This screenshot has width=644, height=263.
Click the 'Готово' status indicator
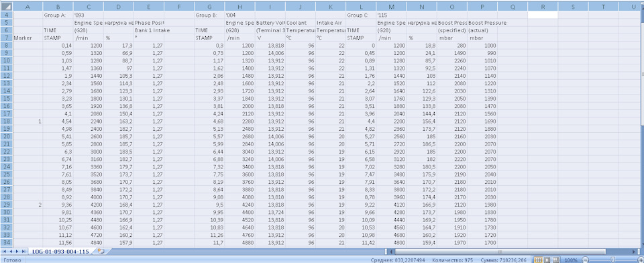pos(12,260)
